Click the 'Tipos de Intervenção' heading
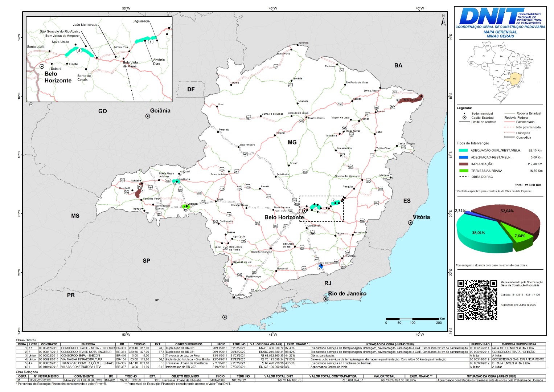This screenshot has width=554, height=392. [x=473, y=143]
